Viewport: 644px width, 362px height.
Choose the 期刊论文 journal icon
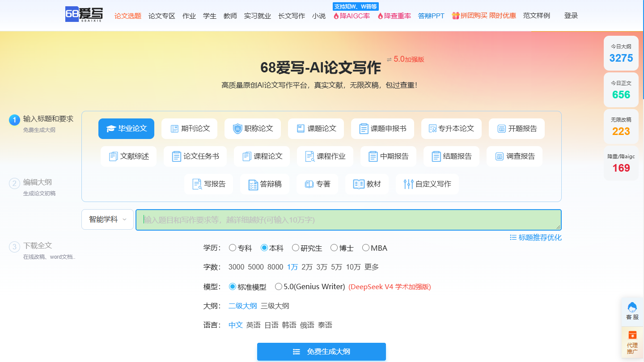(x=174, y=129)
